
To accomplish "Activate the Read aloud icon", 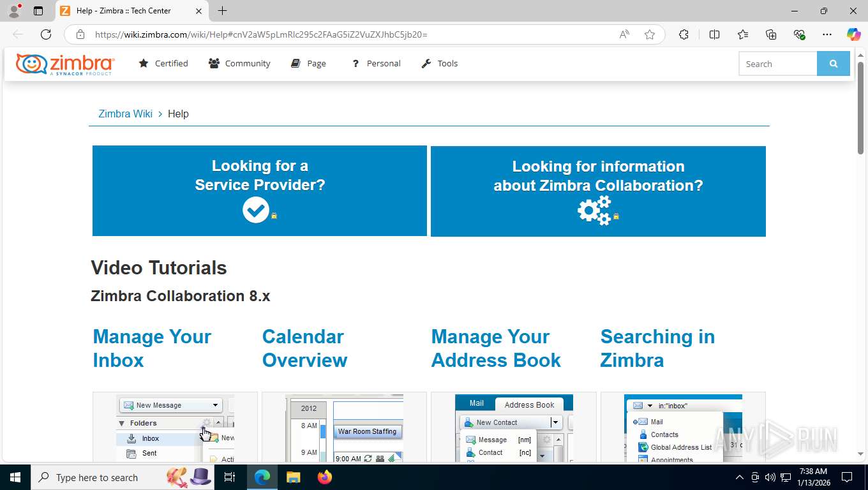I will pyautogui.click(x=624, y=34).
